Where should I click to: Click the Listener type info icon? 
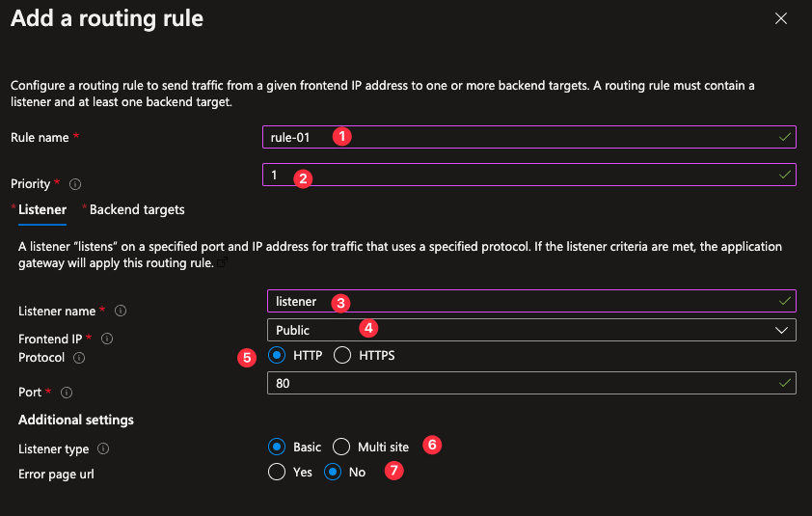[x=103, y=448]
